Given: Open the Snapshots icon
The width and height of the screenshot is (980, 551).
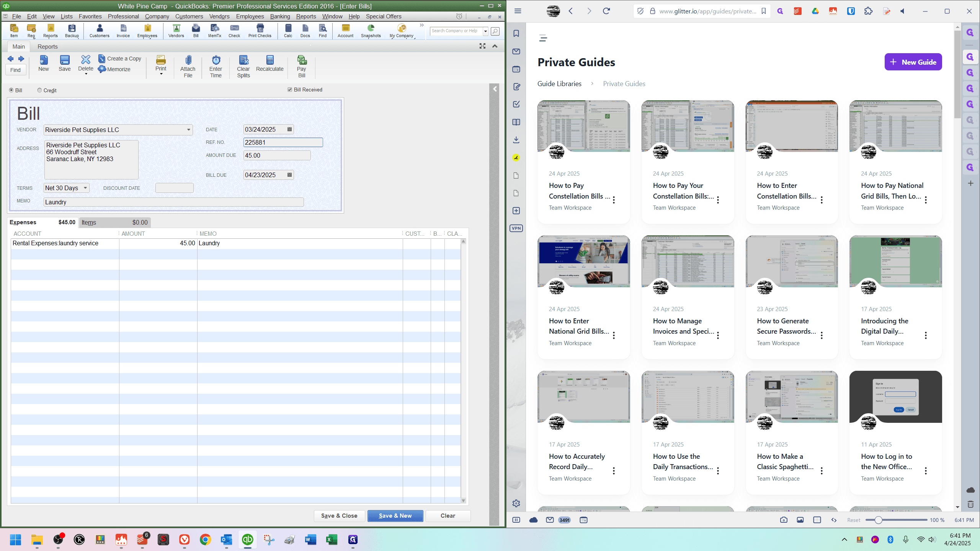Looking at the screenshot, I should 371,31.
